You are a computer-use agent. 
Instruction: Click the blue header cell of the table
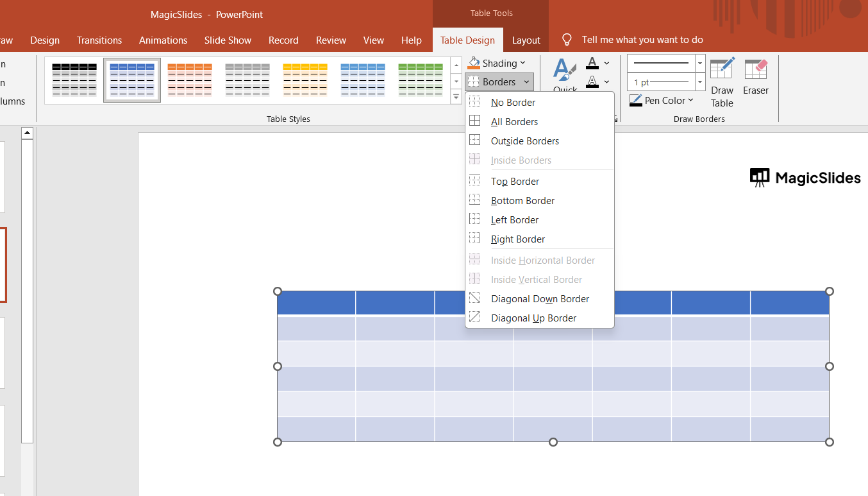click(x=316, y=302)
